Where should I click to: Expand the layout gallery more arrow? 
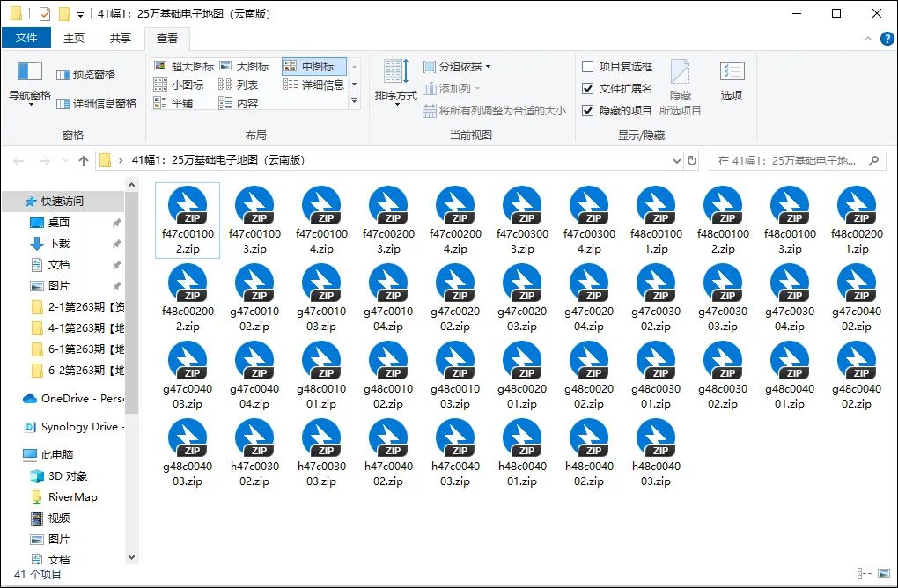pos(355,101)
